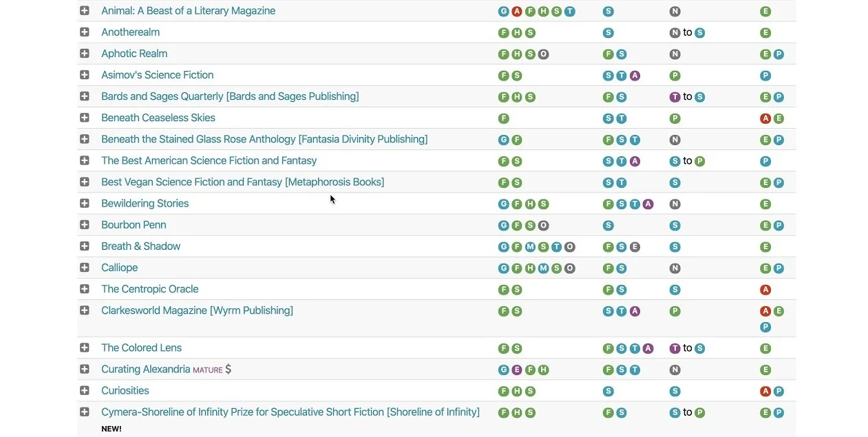
Task: Expand the Anotherealm entry
Action: (x=84, y=32)
